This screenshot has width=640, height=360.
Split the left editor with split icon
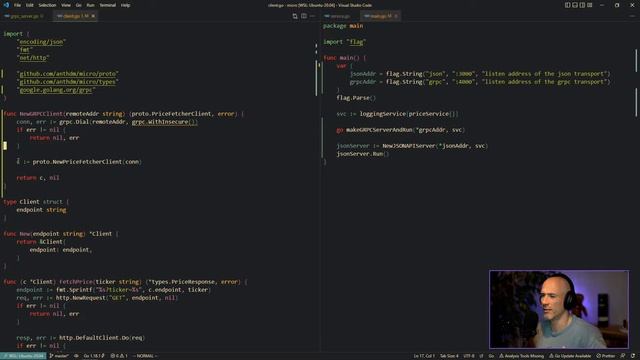304,16
